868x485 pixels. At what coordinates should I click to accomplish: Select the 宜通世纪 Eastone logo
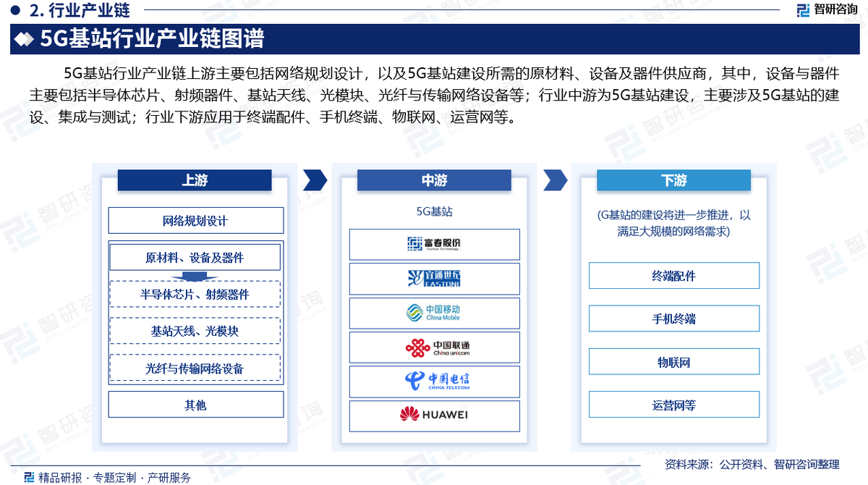click(434, 279)
